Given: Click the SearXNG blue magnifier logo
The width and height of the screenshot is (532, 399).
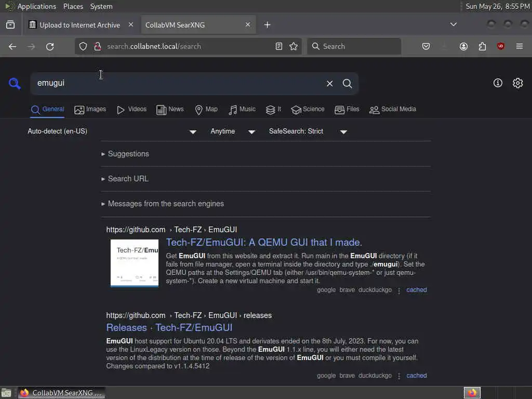Looking at the screenshot, I should point(15,84).
